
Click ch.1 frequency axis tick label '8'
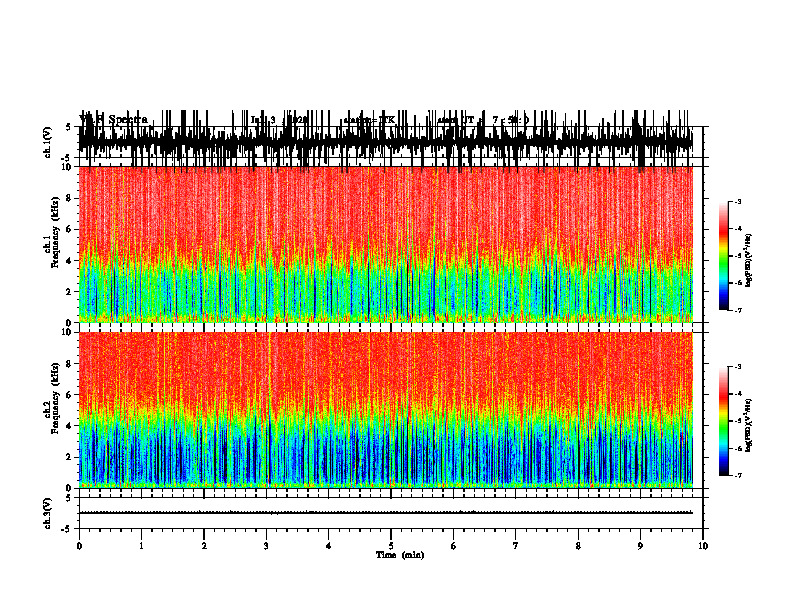pos(69,198)
